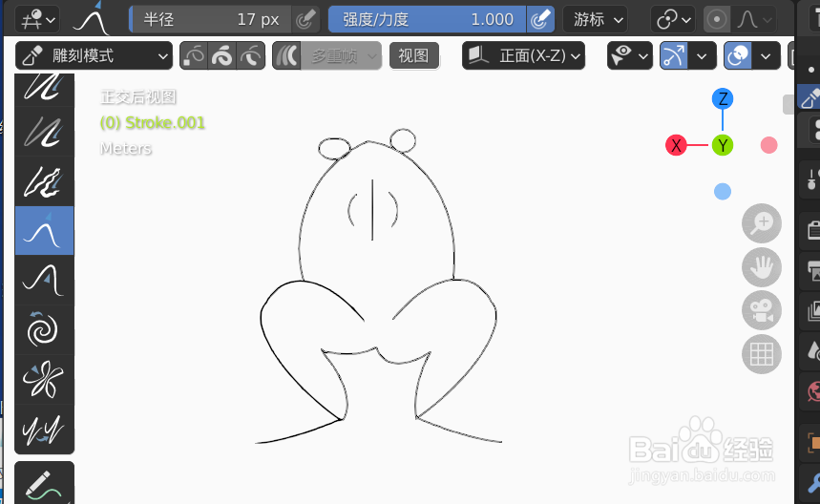
Task: Open the 游标 dropdown
Action: (596, 20)
